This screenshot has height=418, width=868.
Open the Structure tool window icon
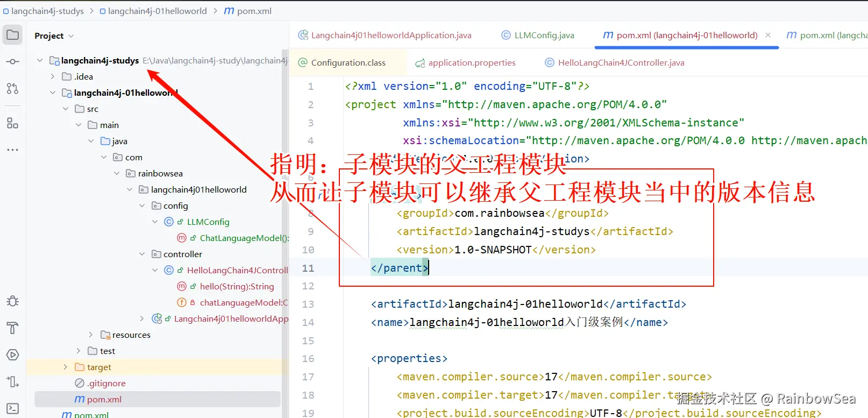coord(12,123)
